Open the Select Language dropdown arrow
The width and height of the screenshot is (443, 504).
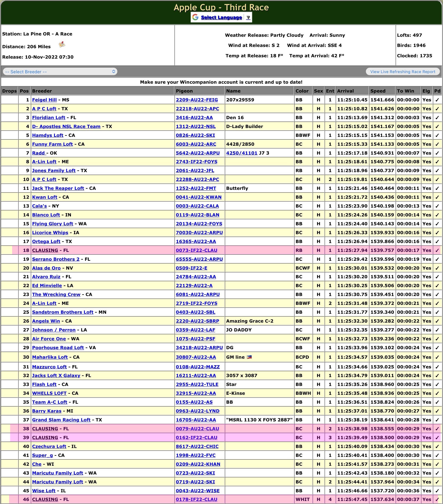point(248,18)
